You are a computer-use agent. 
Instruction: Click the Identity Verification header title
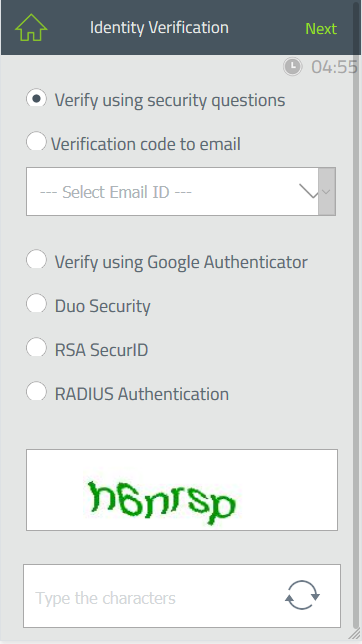coord(159,28)
